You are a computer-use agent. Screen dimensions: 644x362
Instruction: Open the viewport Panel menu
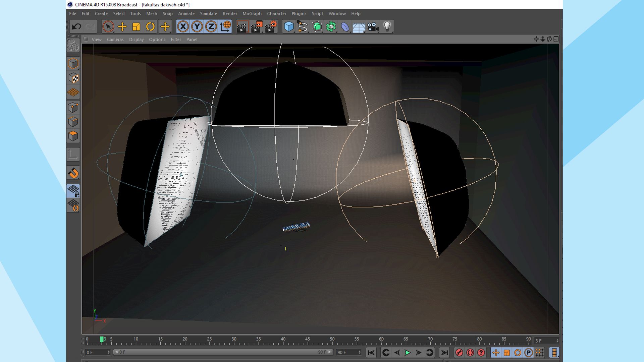pyautogui.click(x=192, y=40)
